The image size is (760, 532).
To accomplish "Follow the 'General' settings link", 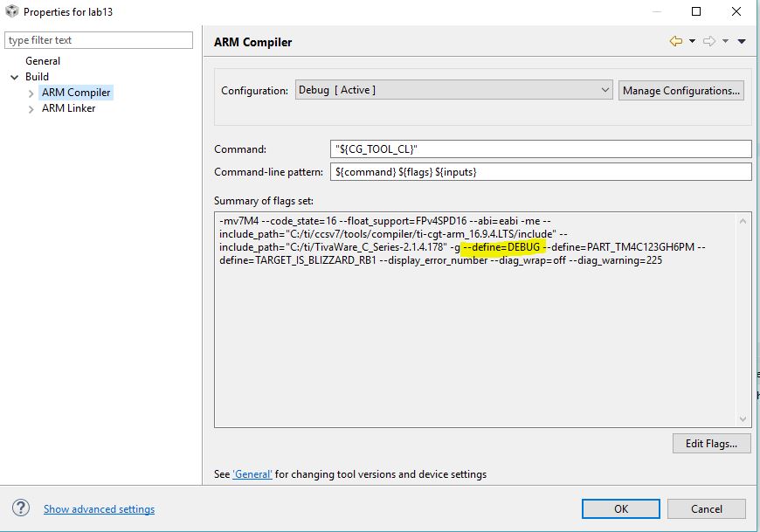I will click(252, 474).
